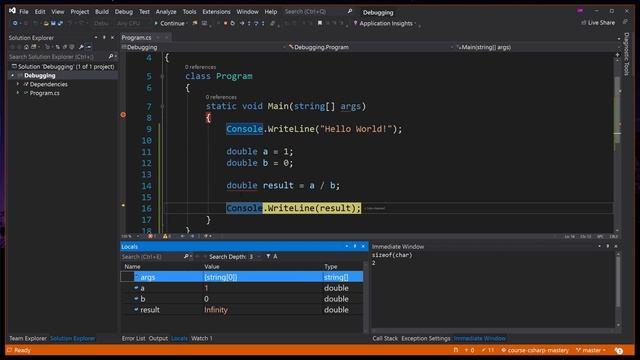
Task: Toggle the breakpoint on line 8
Action: 123,115
